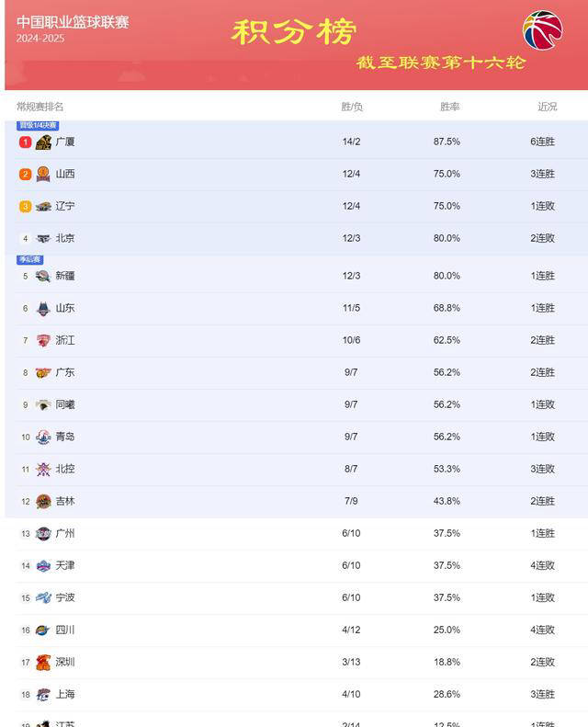Click the red rank 1 badge
588x727 pixels.
pyautogui.click(x=25, y=142)
